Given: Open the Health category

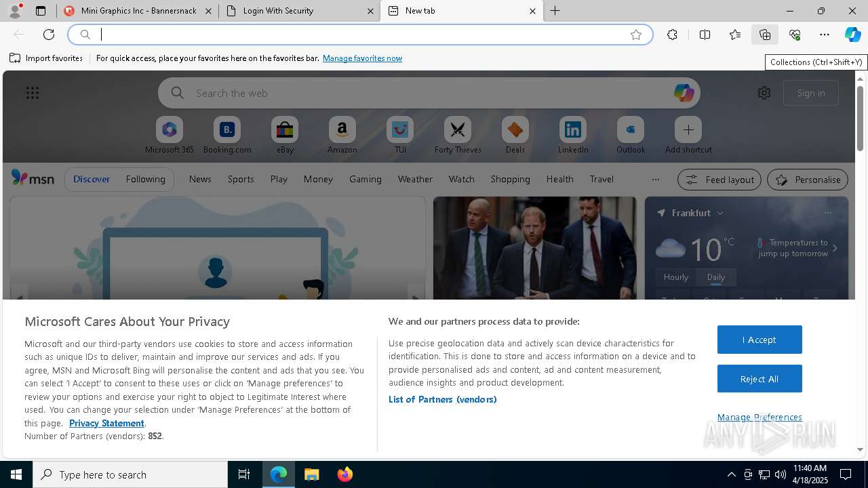Looking at the screenshot, I should pyautogui.click(x=559, y=179).
